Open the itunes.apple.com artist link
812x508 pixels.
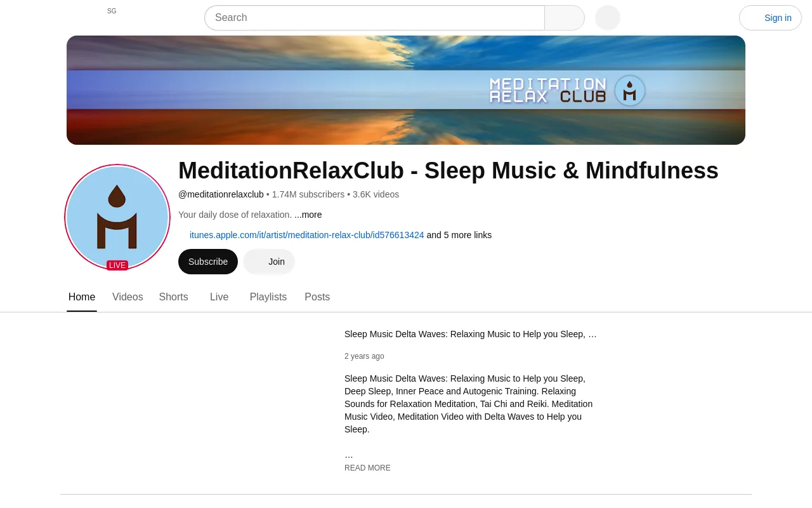(x=306, y=235)
